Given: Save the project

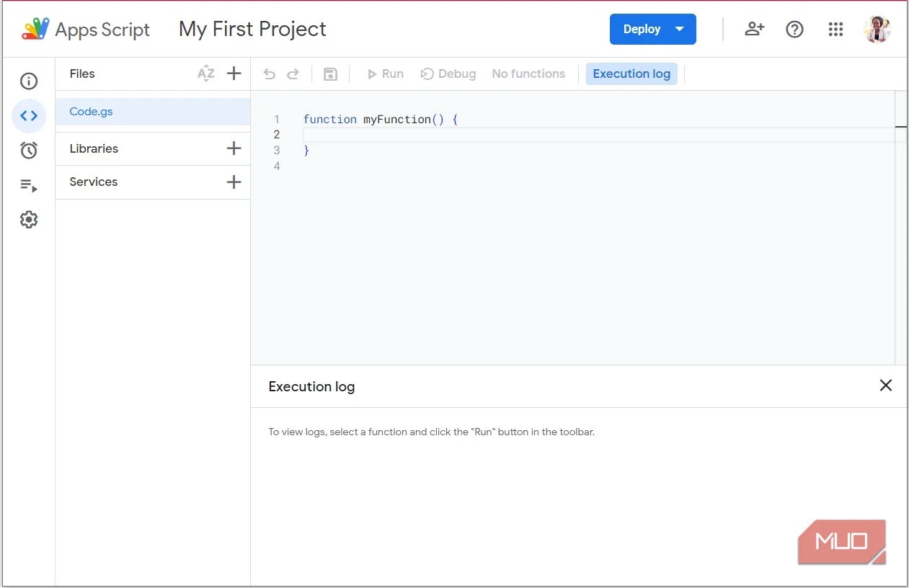Looking at the screenshot, I should coord(331,73).
